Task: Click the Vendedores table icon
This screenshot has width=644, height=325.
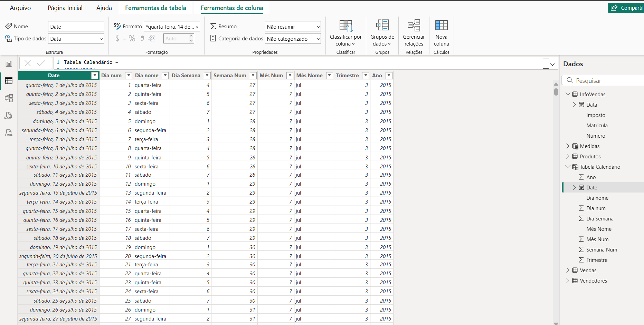Action: (575, 280)
